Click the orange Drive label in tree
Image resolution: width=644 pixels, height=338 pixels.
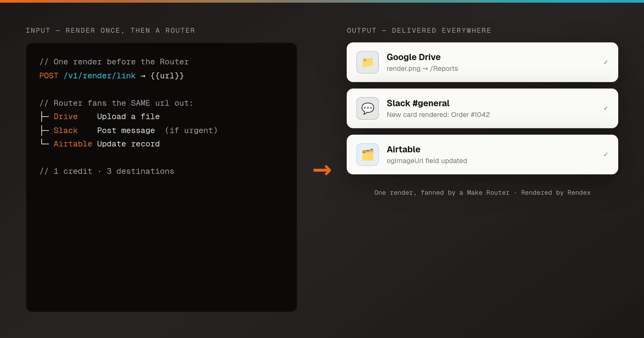(x=66, y=117)
